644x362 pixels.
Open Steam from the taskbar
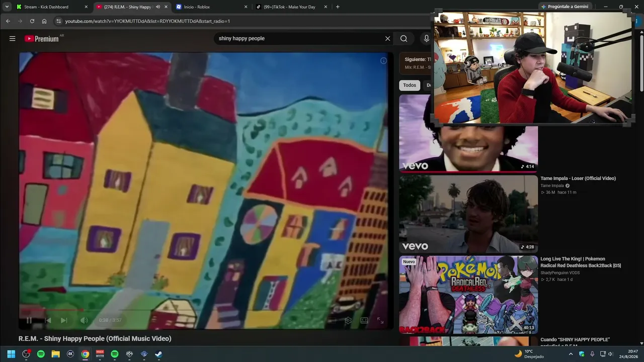pyautogui.click(x=158, y=354)
